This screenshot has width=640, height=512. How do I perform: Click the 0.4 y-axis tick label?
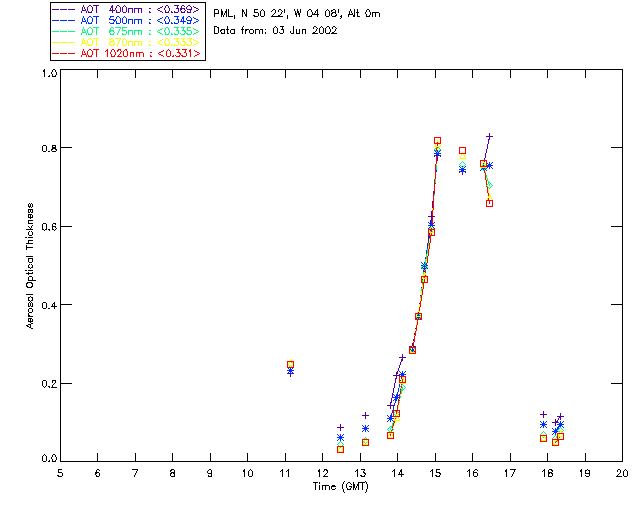tap(49, 305)
